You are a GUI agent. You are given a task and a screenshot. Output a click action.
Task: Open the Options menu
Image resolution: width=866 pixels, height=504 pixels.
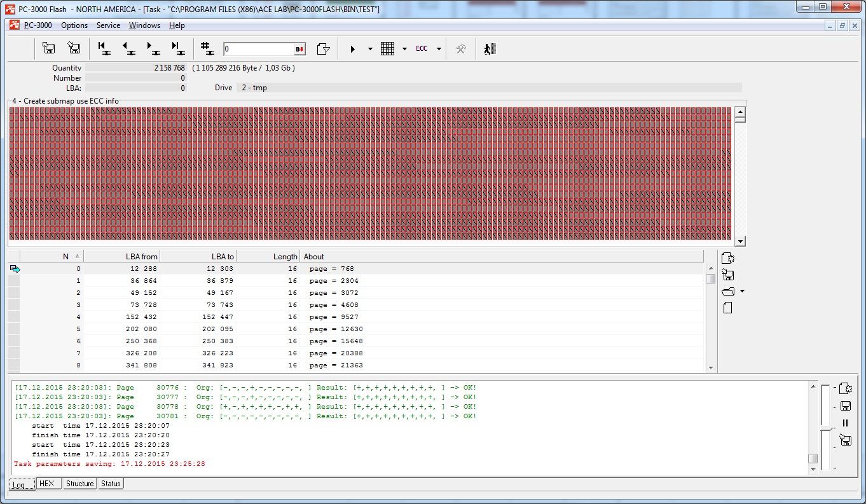(74, 25)
